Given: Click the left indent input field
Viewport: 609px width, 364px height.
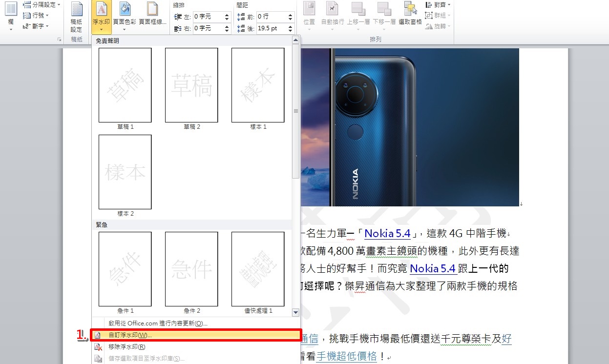Looking at the screenshot, I should click(208, 17).
